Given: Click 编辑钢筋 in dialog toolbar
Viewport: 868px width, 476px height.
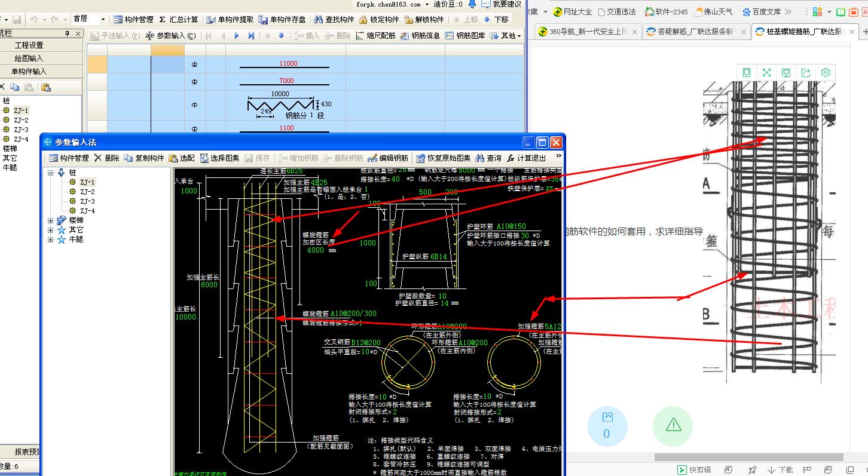Looking at the screenshot, I should click(388, 158).
